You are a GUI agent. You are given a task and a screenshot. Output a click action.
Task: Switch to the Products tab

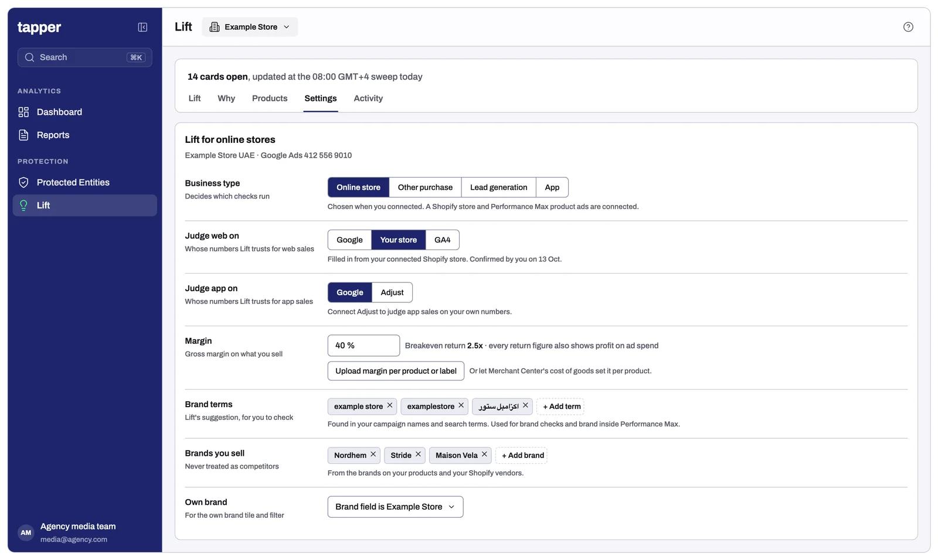[270, 98]
